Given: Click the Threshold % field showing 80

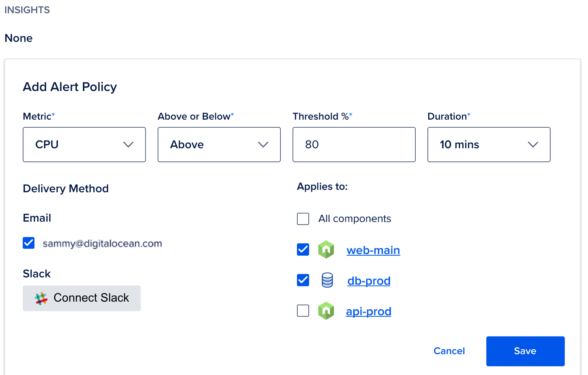Looking at the screenshot, I should (x=354, y=145).
